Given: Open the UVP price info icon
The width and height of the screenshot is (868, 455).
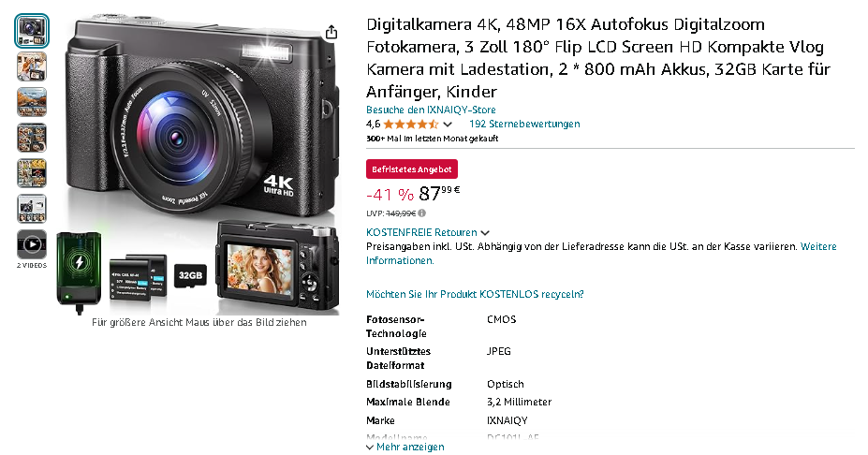Looking at the screenshot, I should pos(421,213).
